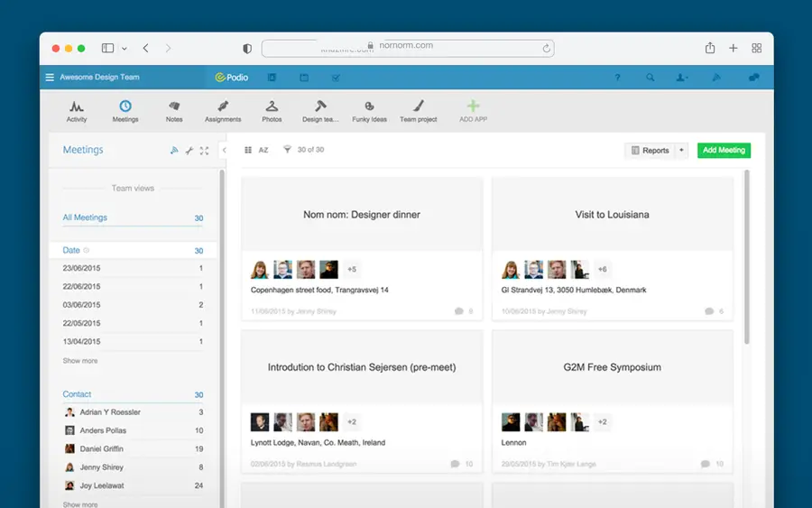Open workspace hamburger menu

pyautogui.click(x=50, y=78)
